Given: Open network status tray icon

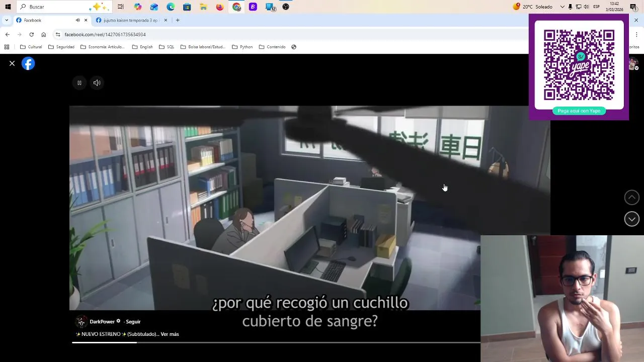Looking at the screenshot, I should [x=579, y=7].
